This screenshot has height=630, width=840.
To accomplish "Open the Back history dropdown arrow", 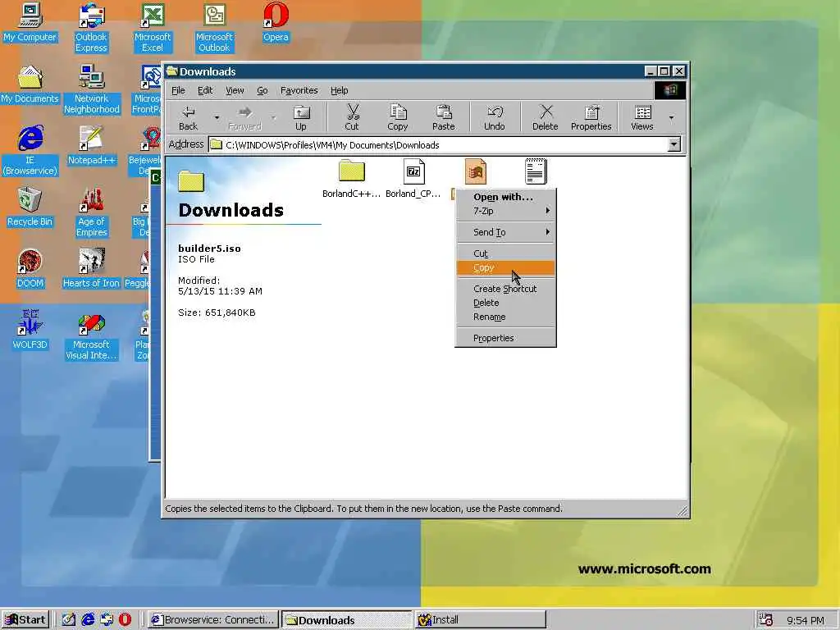I will click(217, 117).
